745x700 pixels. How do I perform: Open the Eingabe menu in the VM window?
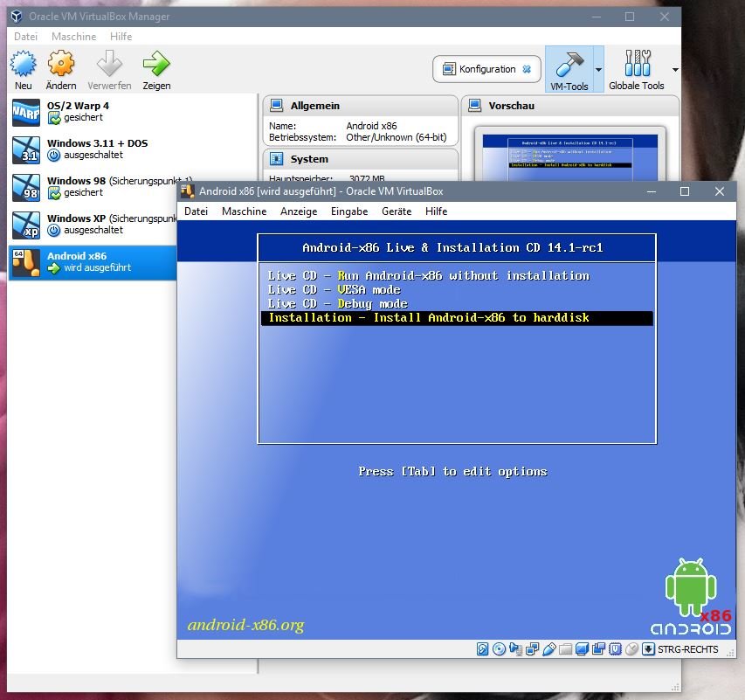(349, 211)
